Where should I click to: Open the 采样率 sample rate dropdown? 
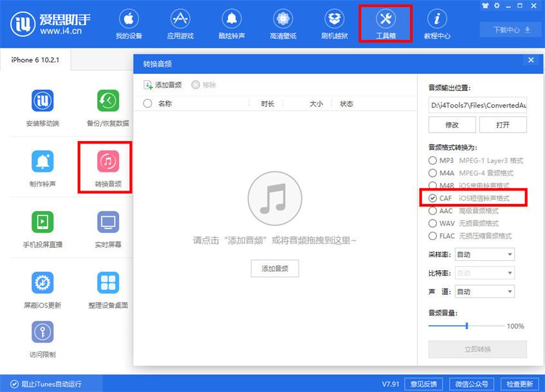pyautogui.click(x=485, y=254)
